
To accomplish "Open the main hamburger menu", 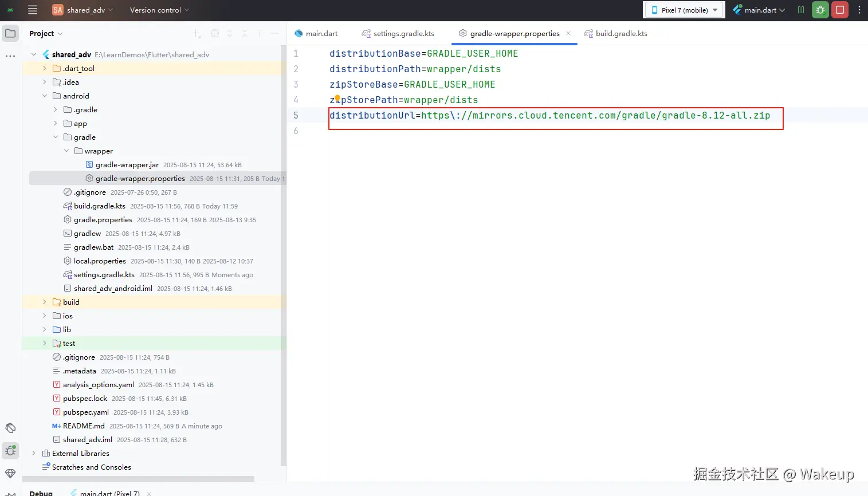I will (33, 10).
